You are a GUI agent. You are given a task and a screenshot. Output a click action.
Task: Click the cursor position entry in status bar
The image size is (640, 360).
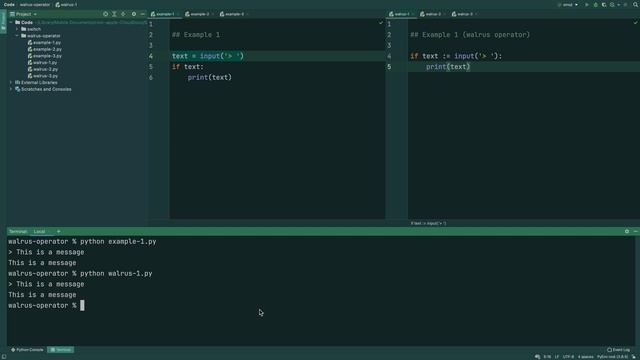(x=547, y=357)
